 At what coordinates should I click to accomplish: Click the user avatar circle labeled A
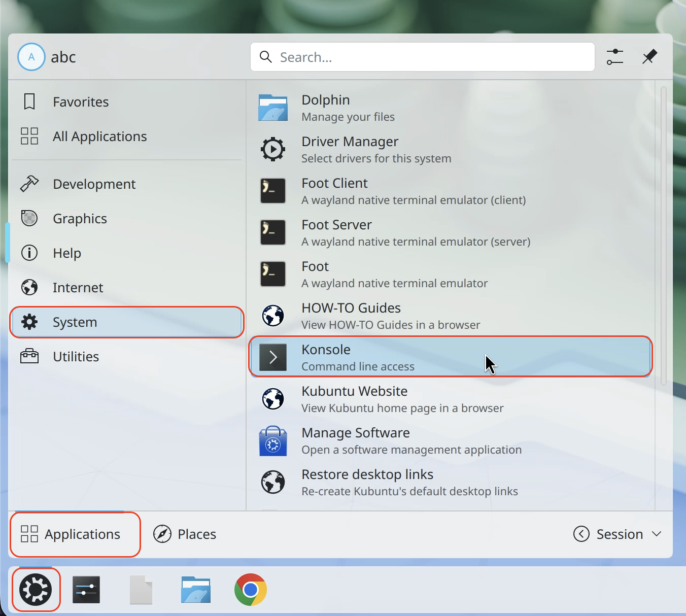point(31,57)
